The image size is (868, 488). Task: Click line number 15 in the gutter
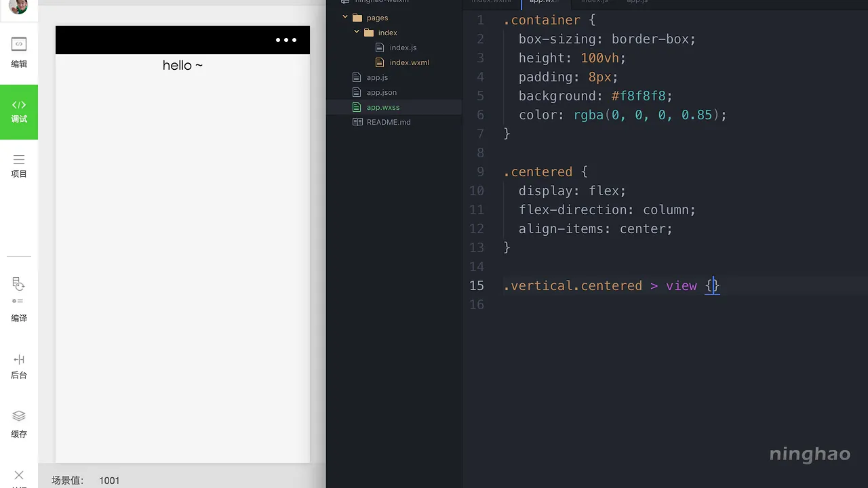coord(477,286)
